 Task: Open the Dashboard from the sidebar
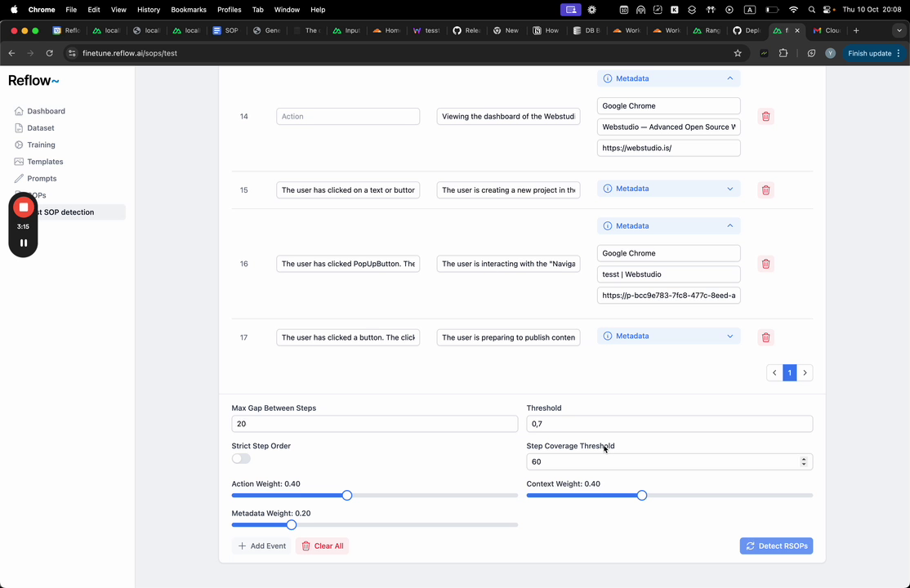tap(46, 111)
